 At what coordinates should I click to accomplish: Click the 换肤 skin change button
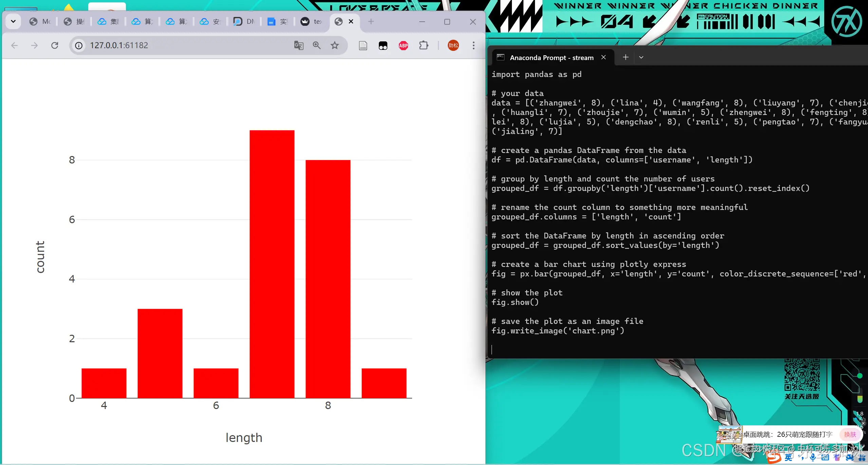(850, 434)
